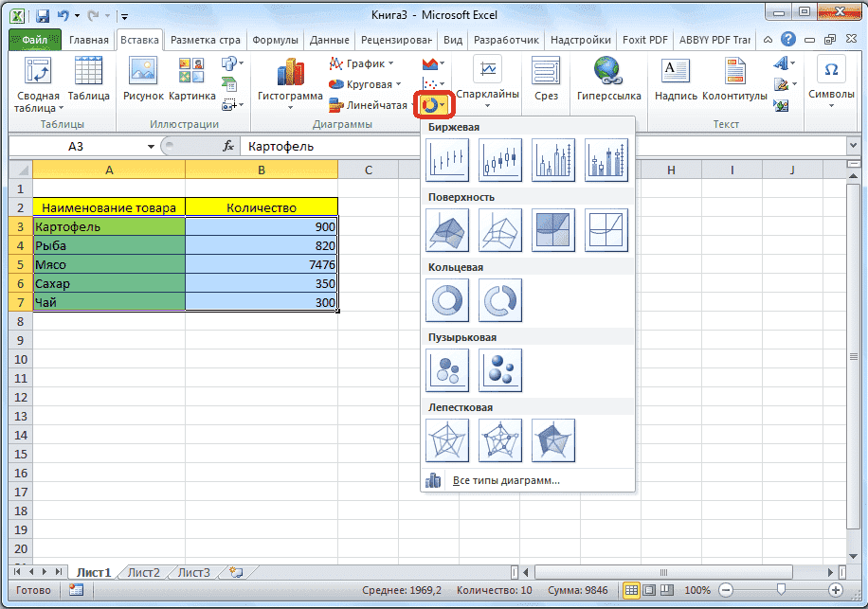Image resolution: width=868 pixels, height=609 pixels.
Task: Select the first Stock chart type
Action: (447, 160)
